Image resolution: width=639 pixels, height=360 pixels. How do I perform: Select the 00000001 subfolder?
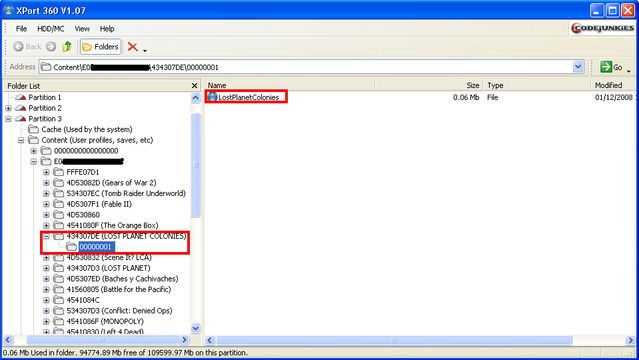(x=96, y=247)
